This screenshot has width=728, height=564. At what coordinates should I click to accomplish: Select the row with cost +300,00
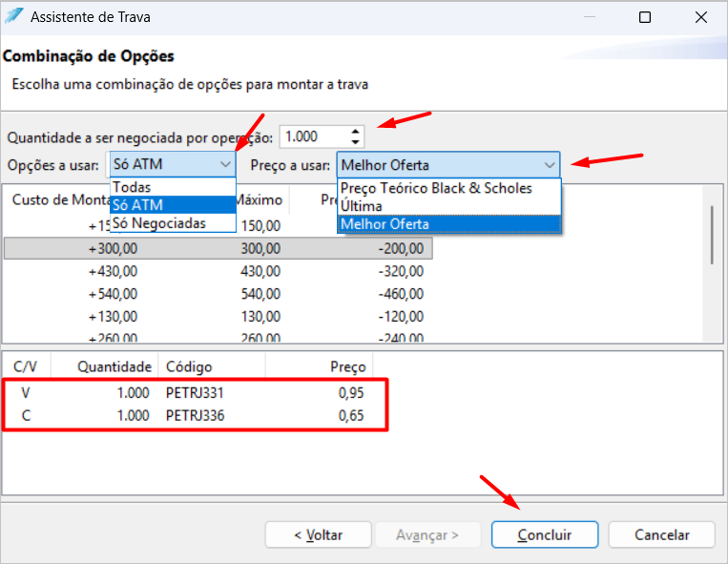pos(218,248)
